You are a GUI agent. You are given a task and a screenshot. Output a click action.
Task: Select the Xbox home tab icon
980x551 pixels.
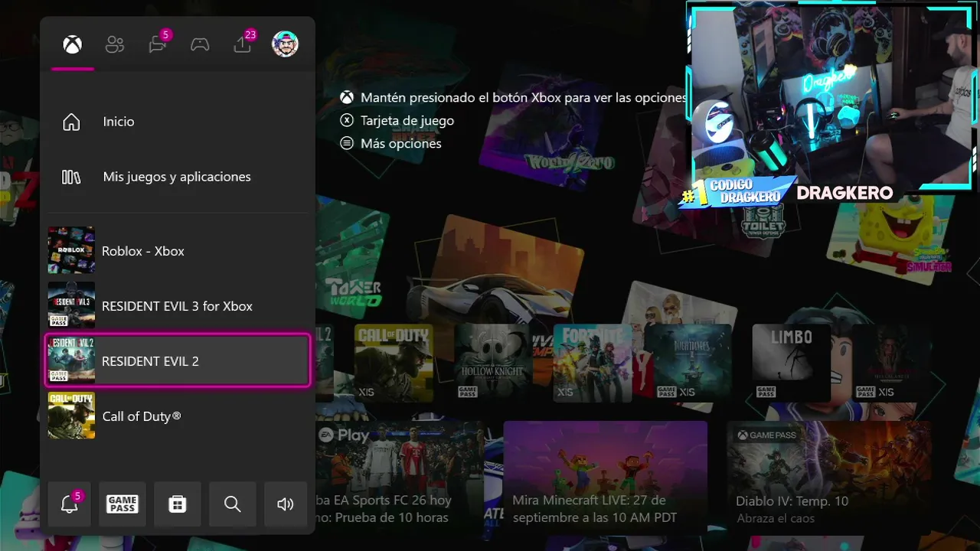72,44
